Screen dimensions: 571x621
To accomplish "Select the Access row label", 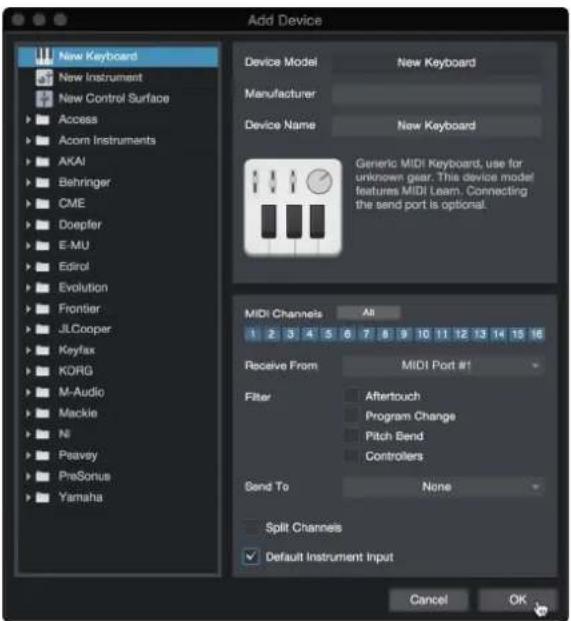I will click(x=78, y=119).
